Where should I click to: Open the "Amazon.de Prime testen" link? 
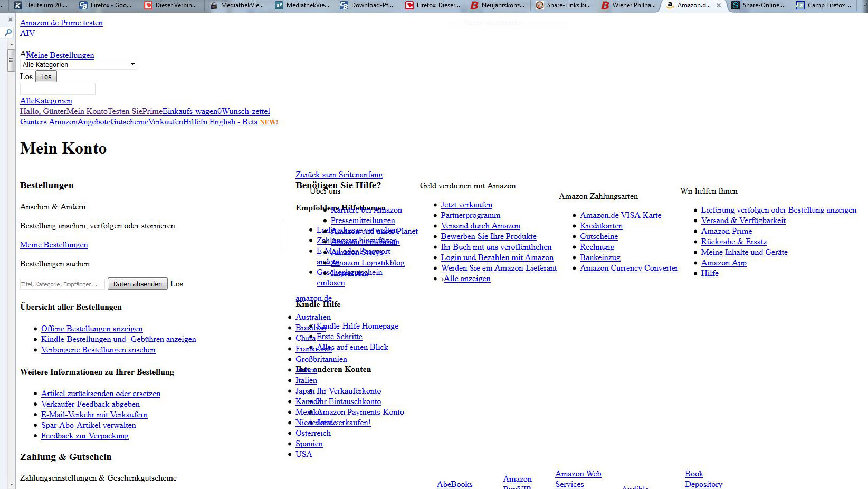coord(61,23)
